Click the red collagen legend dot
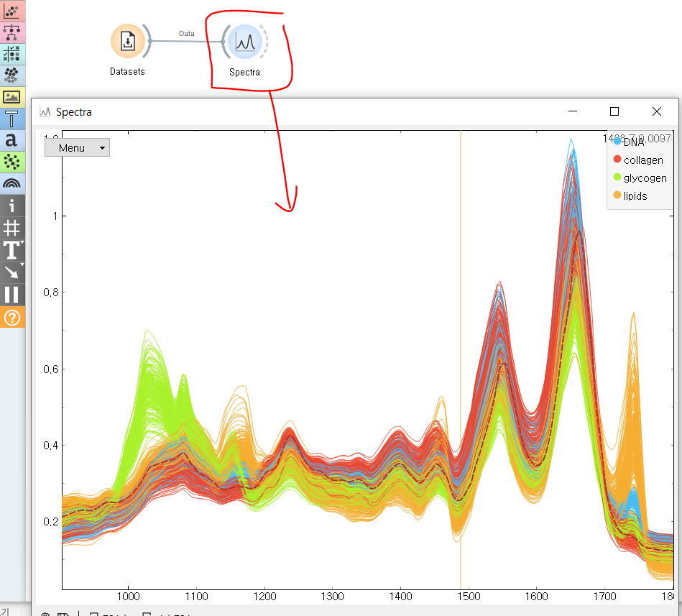 [x=617, y=159]
